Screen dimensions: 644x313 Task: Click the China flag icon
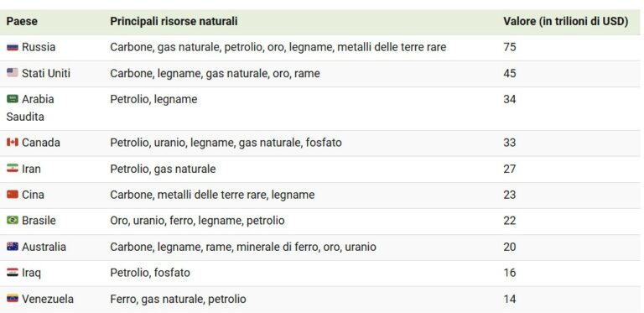point(13,195)
